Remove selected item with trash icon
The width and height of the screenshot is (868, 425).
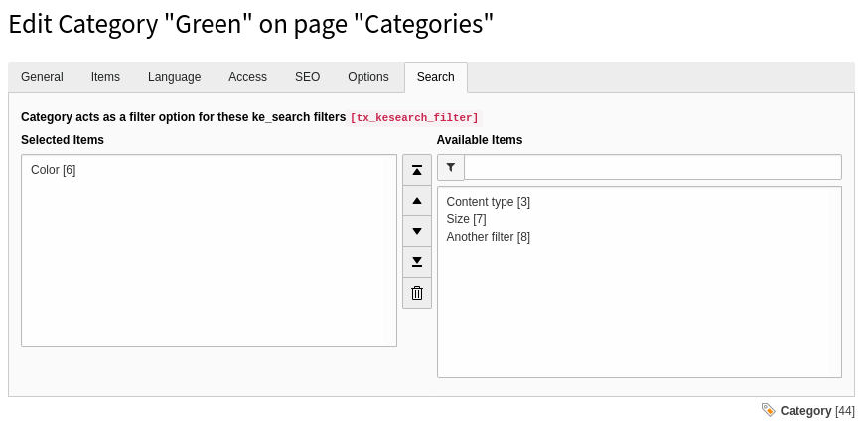click(417, 293)
